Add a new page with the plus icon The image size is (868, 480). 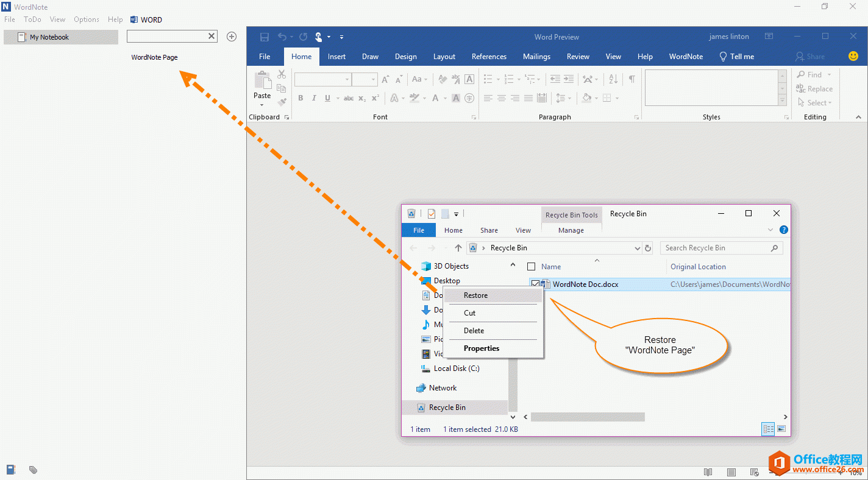(x=232, y=37)
